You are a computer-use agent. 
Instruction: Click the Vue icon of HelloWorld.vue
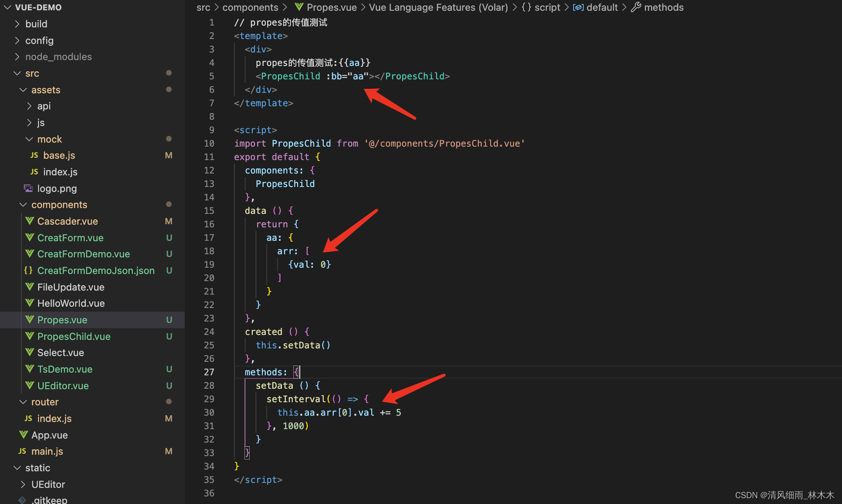pos(30,303)
